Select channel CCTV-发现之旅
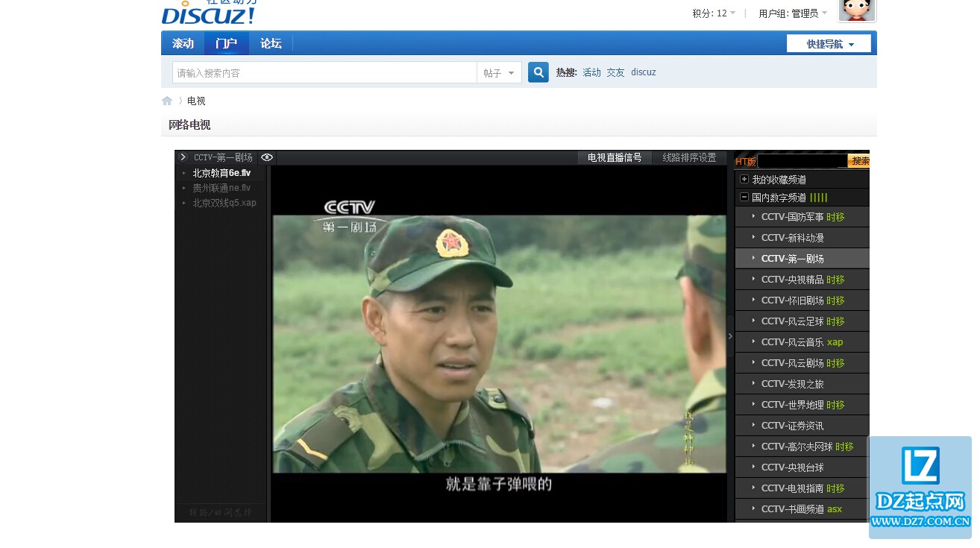980x548 pixels. click(x=802, y=384)
